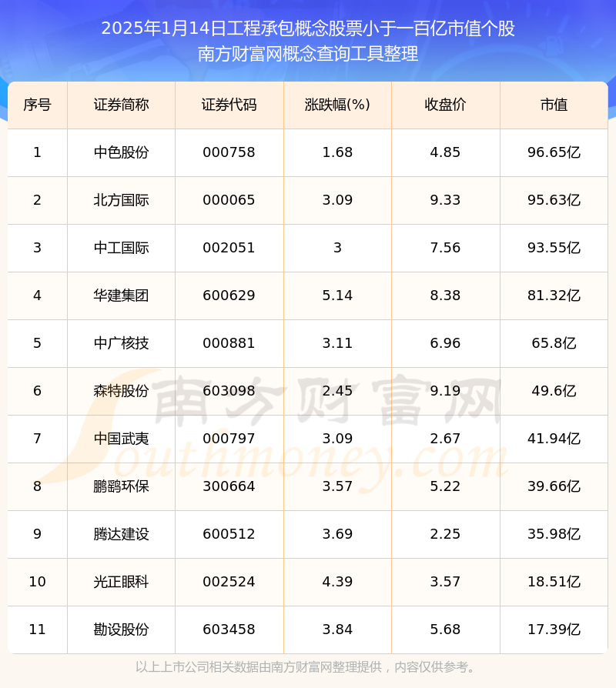Click stock code 000758

point(229,152)
